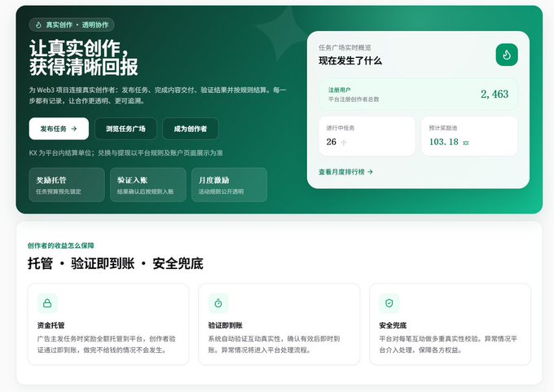554x392 pixels.
Task: Click subtitle 任务预算预先锁定
Action: pyautogui.click(x=59, y=192)
